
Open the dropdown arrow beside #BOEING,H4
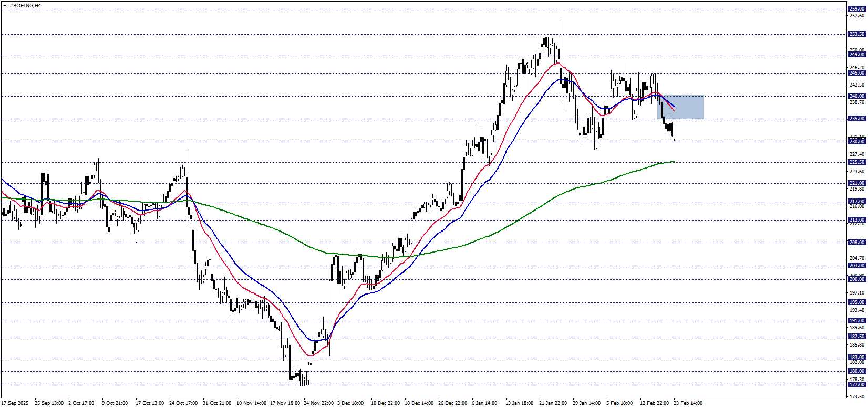point(5,6)
